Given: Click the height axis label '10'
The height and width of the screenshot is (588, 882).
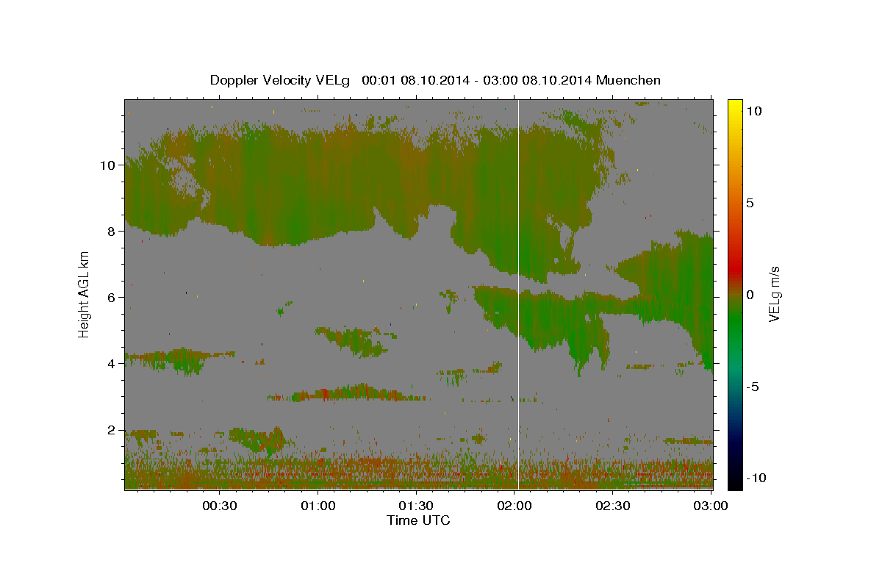Looking at the screenshot, I should point(107,165).
